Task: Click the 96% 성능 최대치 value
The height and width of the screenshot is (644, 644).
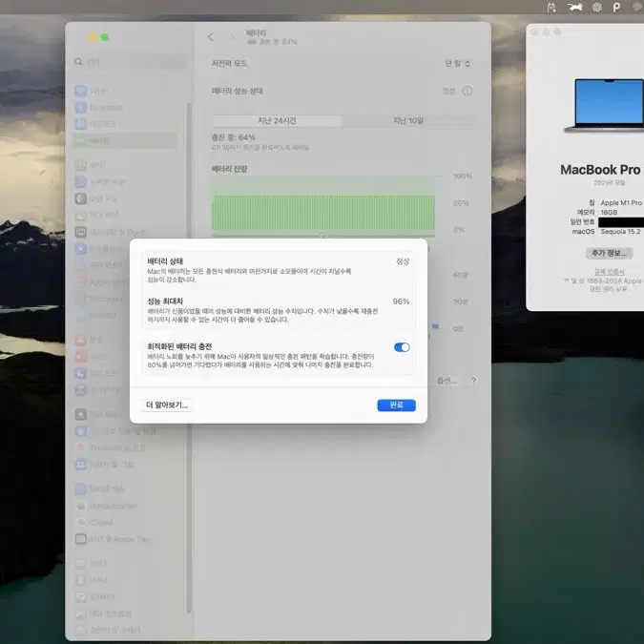Action: coord(401,301)
